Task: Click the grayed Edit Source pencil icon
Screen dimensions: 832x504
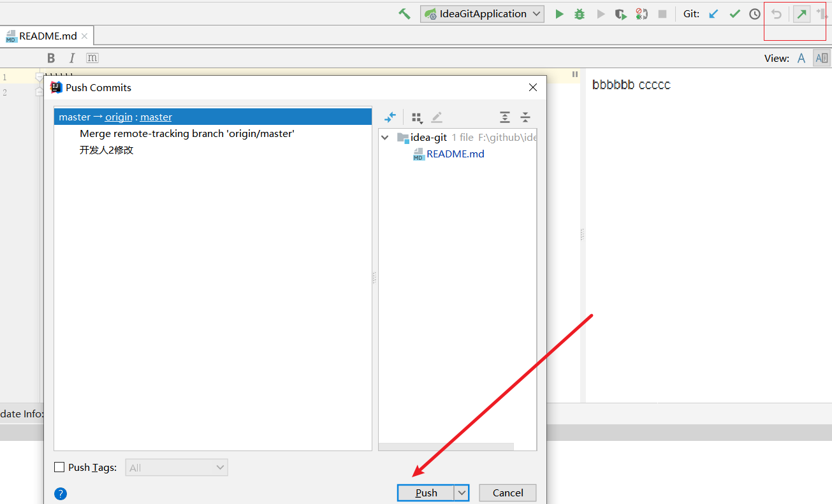Action: point(437,117)
